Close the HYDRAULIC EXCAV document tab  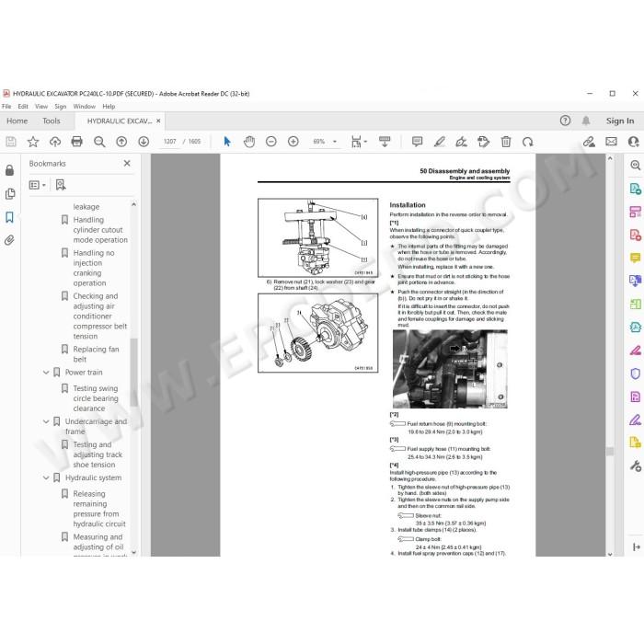(158, 121)
